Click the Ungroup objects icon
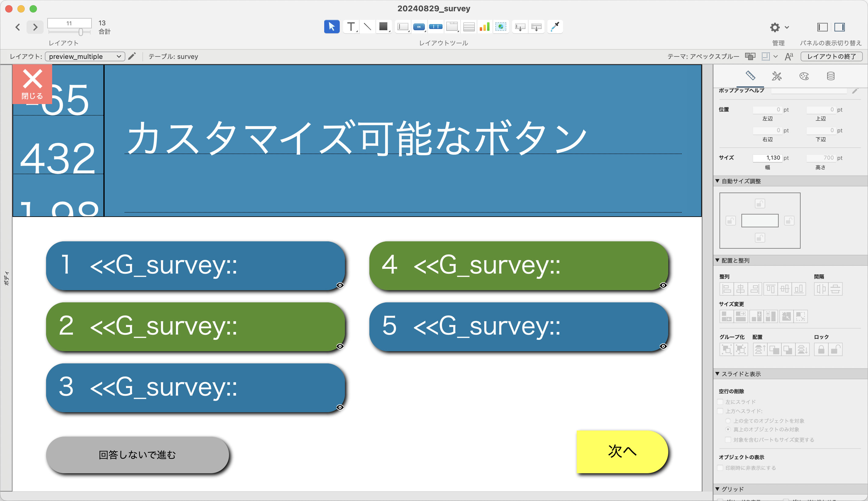Image resolution: width=868 pixels, height=501 pixels. 741,350
